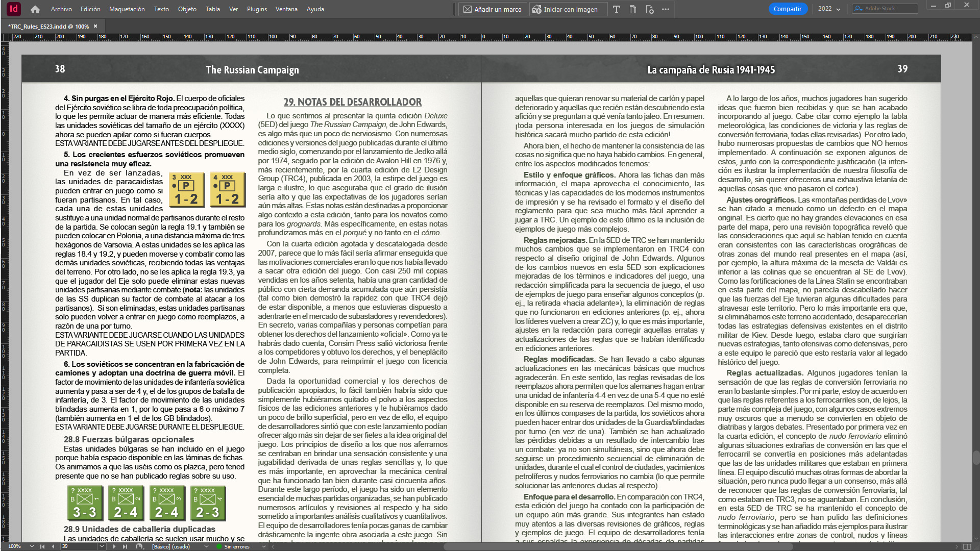Click the Compartir share button
980x551 pixels.
[787, 9]
